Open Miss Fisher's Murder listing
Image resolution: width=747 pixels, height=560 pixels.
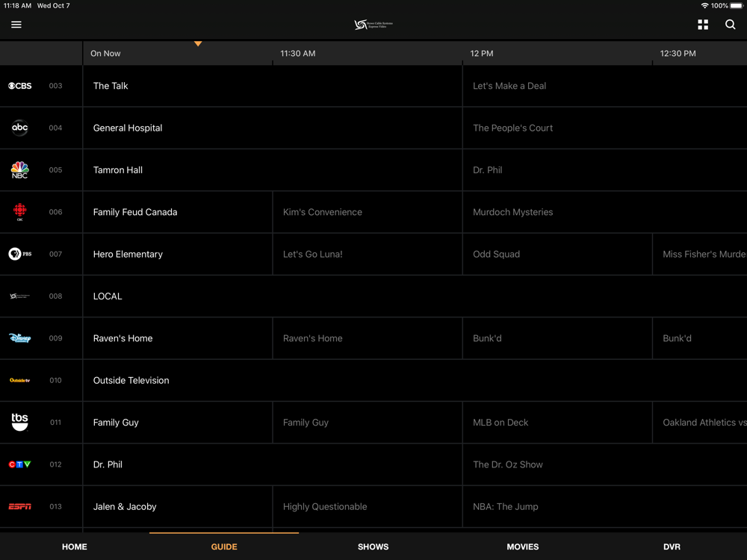(x=700, y=254)
